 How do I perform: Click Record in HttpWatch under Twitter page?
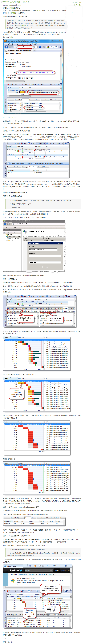(x=10, y=591)
